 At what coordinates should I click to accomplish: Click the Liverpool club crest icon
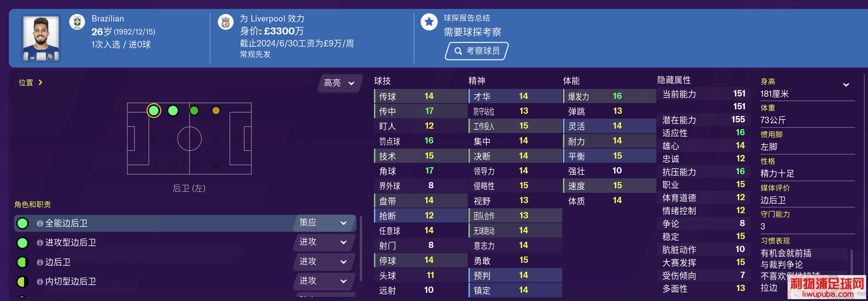pyautogui.click(x=225, y=22)
